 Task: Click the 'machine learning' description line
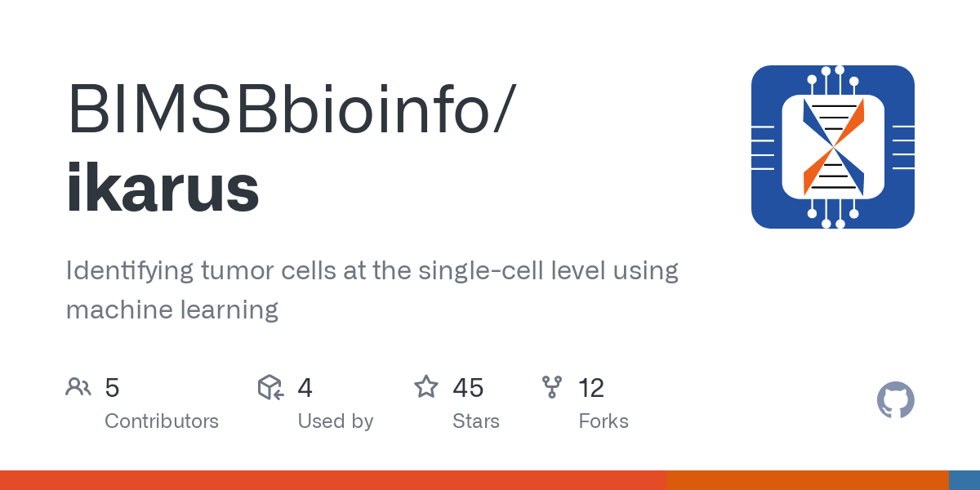[x=172, y=310]
